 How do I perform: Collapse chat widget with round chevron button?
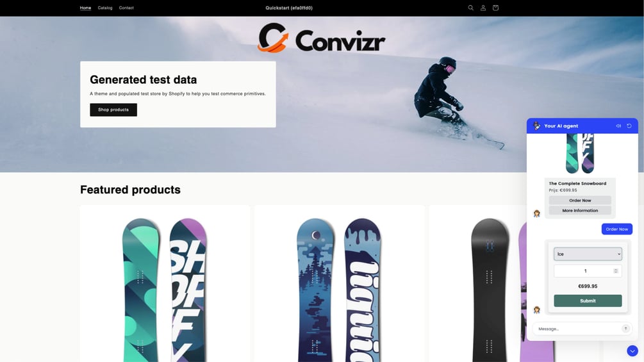click(x=632, y=351)
